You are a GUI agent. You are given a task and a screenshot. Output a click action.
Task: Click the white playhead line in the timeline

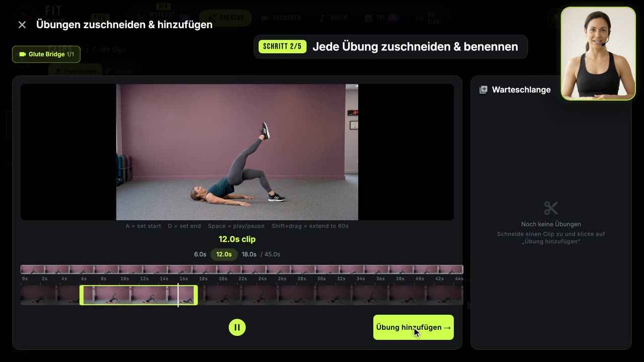click(x=178, y=295)
